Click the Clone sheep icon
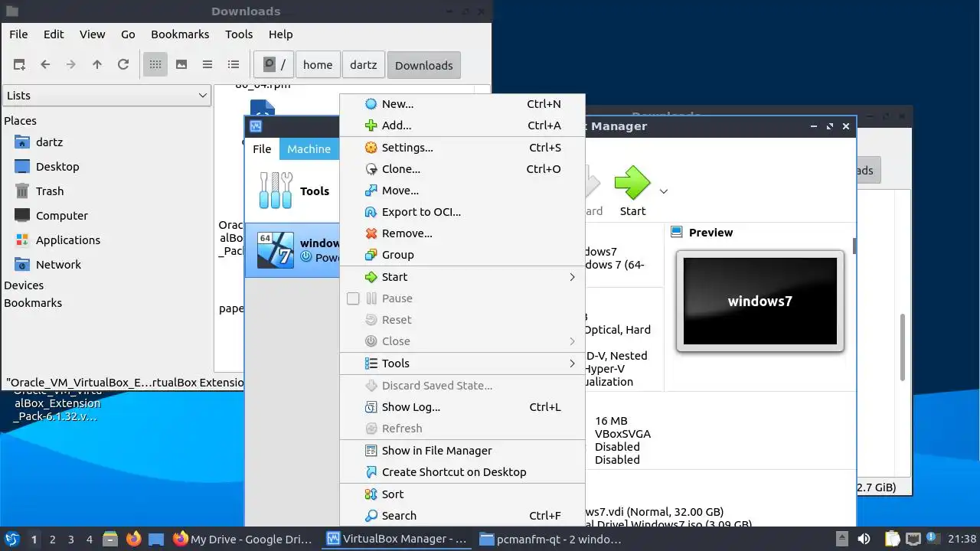Screen dimensions: 980x551 click(371, 169)
